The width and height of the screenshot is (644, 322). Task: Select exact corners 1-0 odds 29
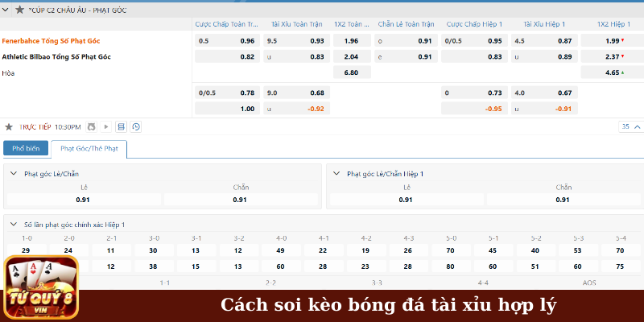point(27,250)
